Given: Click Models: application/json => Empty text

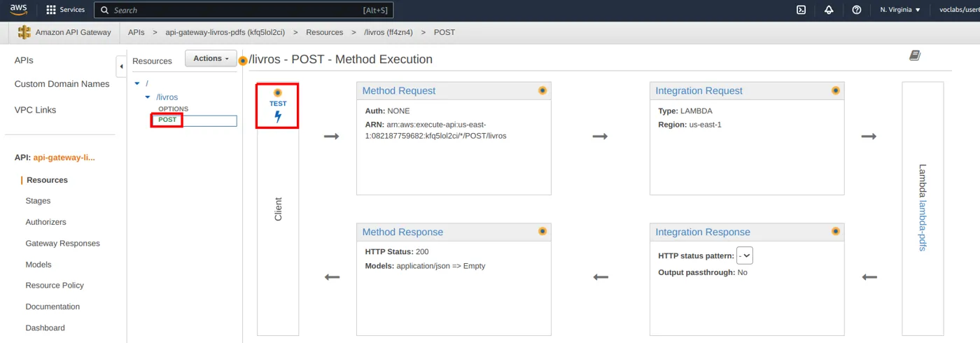Looking at the screenshot, I should [x=425, y=266].
